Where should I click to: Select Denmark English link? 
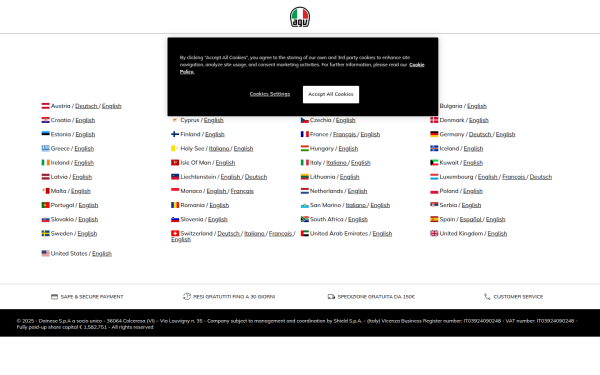479,120
